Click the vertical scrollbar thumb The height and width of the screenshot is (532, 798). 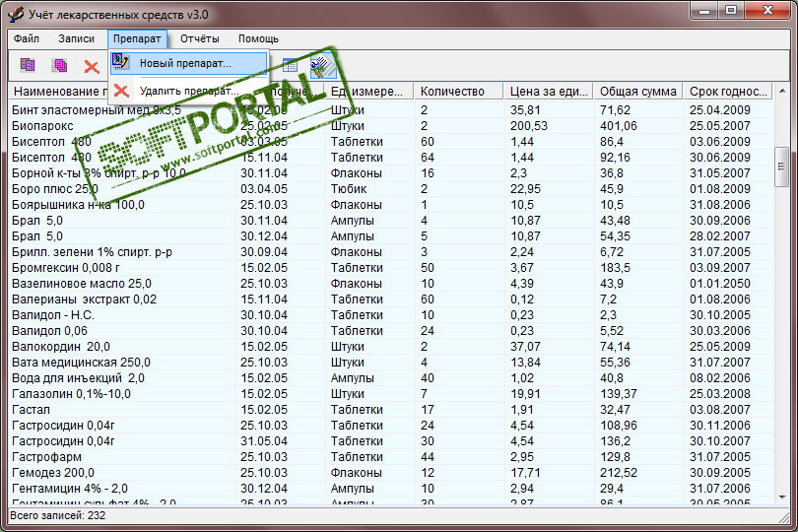[781, 166]
